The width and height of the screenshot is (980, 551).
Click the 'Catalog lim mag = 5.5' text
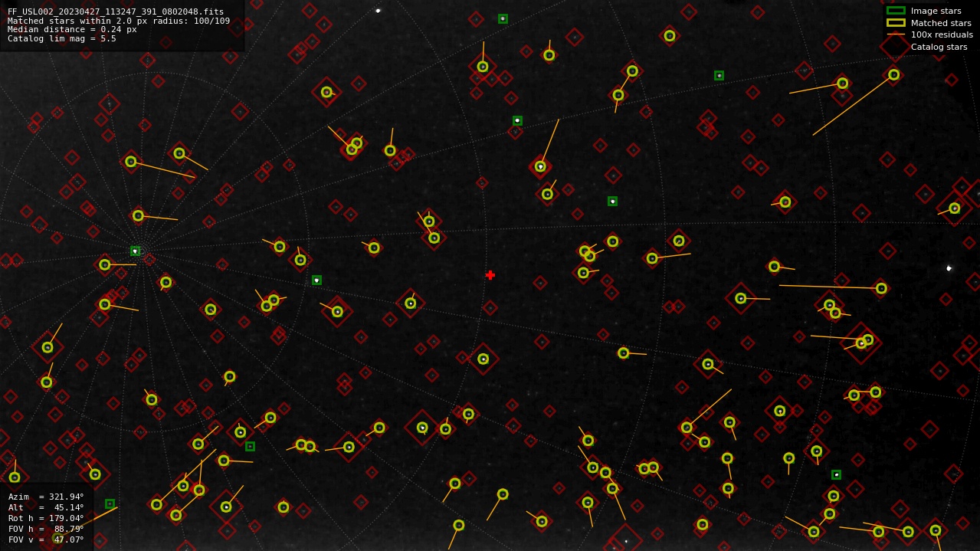pos(62,38)
